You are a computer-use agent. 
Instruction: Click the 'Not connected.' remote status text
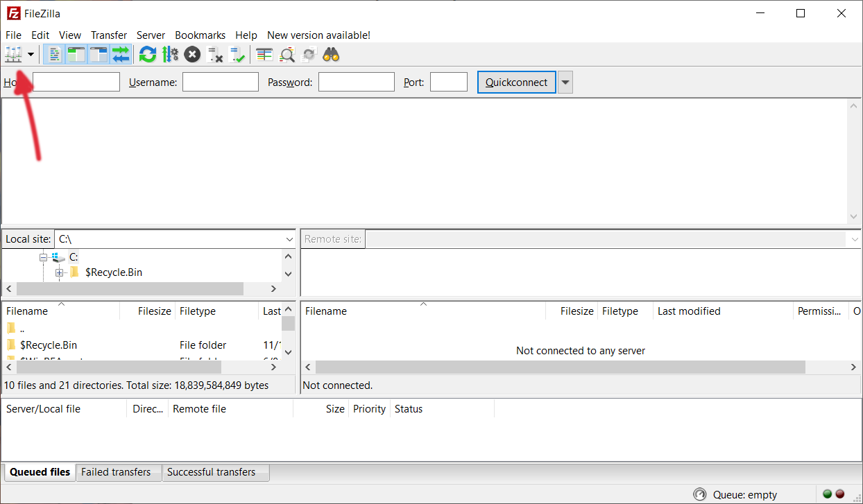pos(338,385)
